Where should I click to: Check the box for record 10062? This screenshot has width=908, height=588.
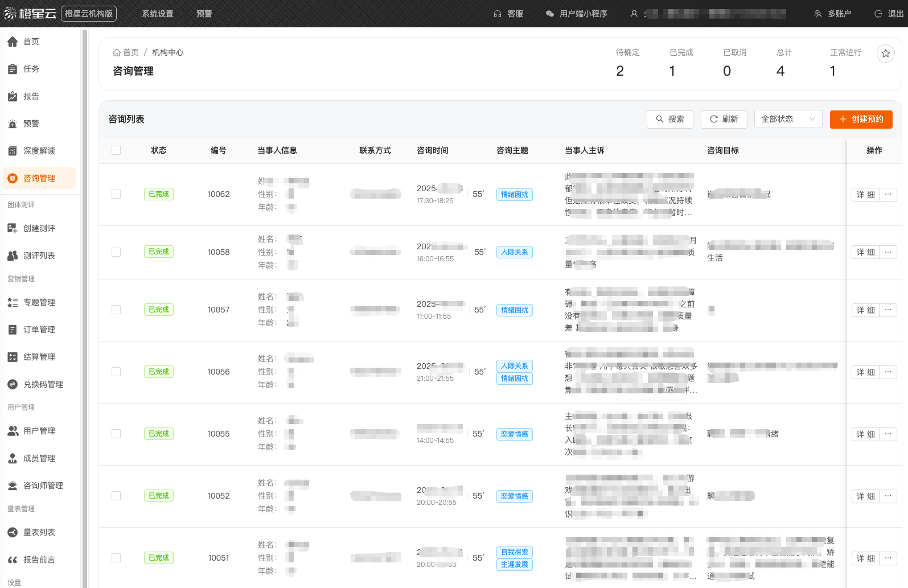click(x=116, y=194)
